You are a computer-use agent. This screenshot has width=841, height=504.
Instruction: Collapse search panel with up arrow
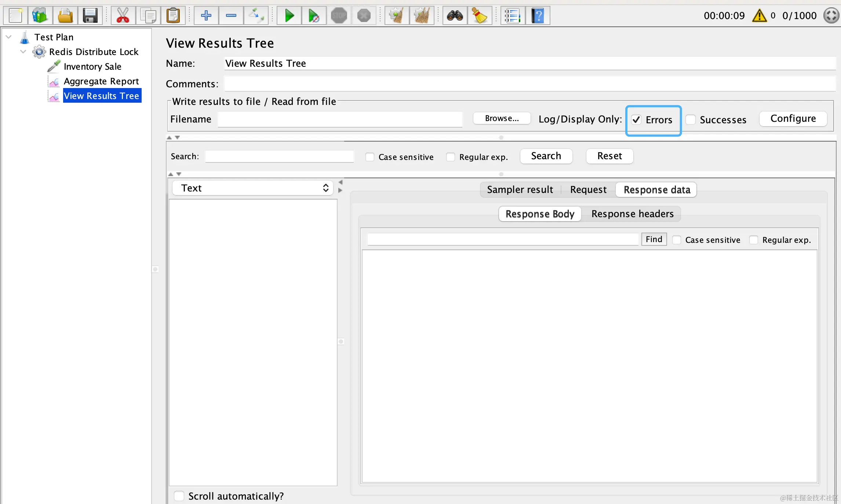pyautogui.click(x=171, y=174)
